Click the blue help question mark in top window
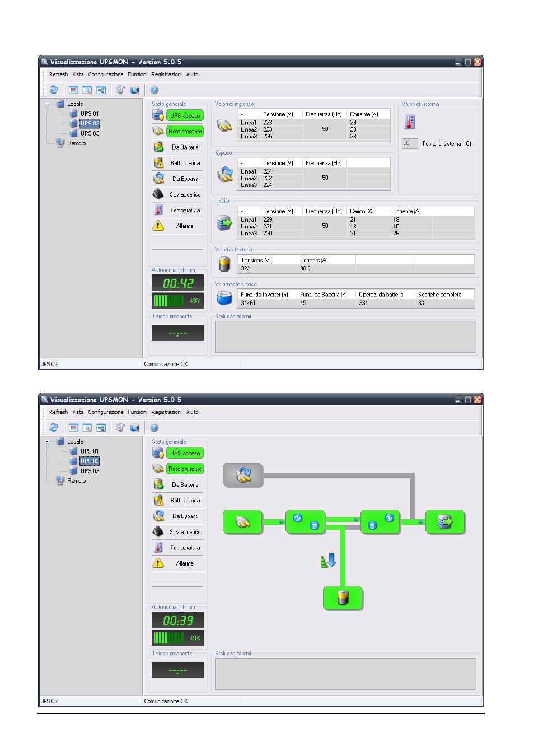The image size is (534, 756). point(154,90)
